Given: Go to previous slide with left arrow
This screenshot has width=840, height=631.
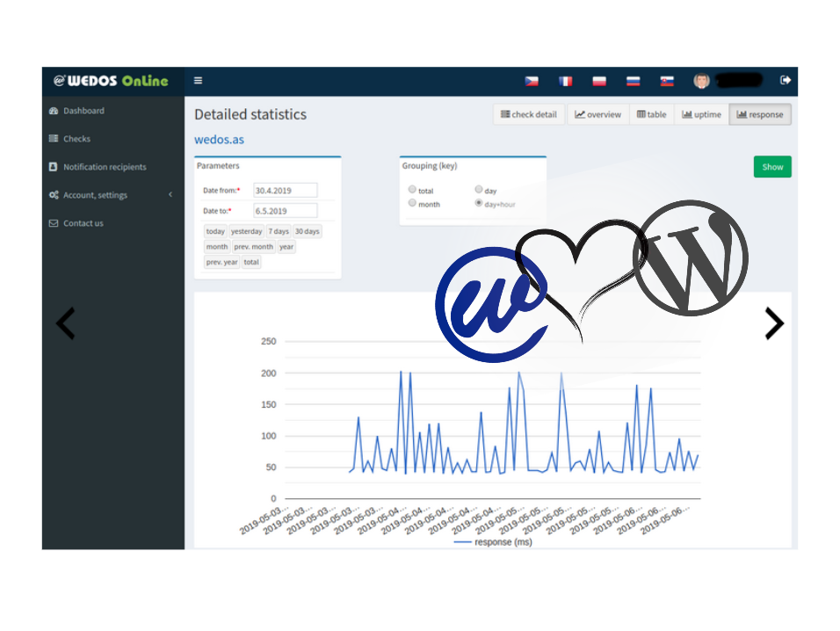Looking at the screenshot, I should [x=66, y=323].
